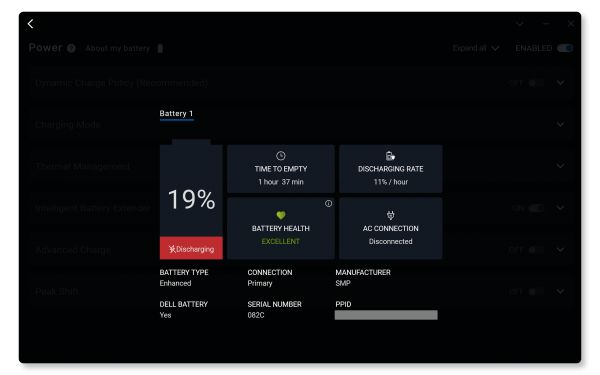The height and width of the screenshot is (375, 600).
Task: Expand the Advanced Charge section chevron
Action: click(x=560, y=250)
